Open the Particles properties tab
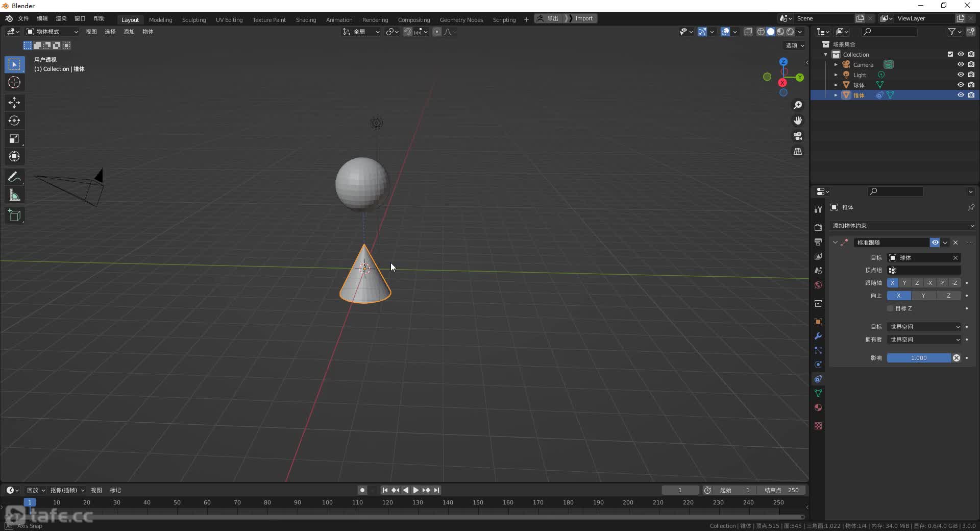 [818, 350]
